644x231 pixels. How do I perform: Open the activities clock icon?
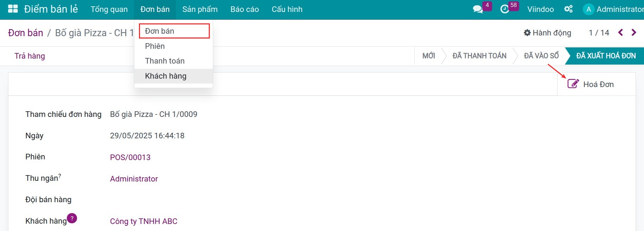[505, 9]
